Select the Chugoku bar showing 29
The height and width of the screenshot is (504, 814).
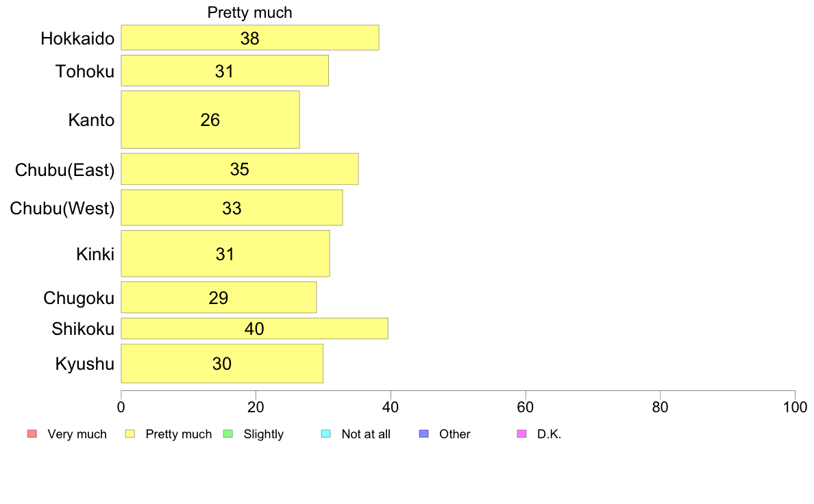coord(219,298)
